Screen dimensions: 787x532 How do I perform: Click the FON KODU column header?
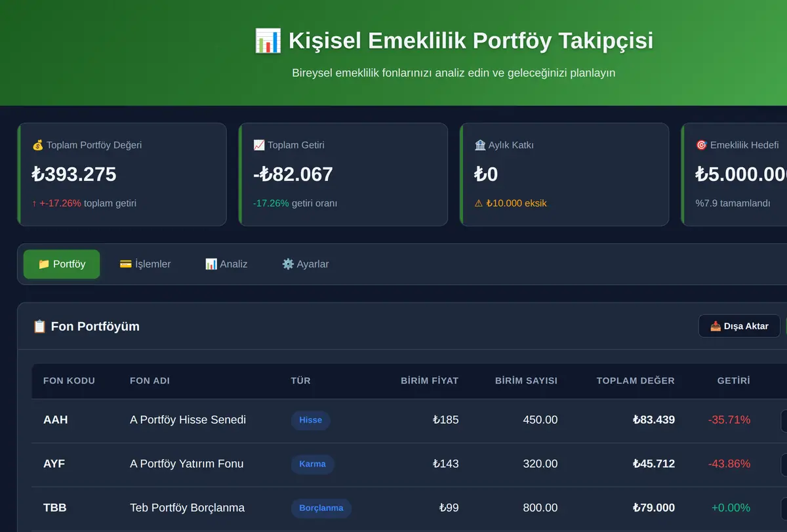(x=69, y=380)
